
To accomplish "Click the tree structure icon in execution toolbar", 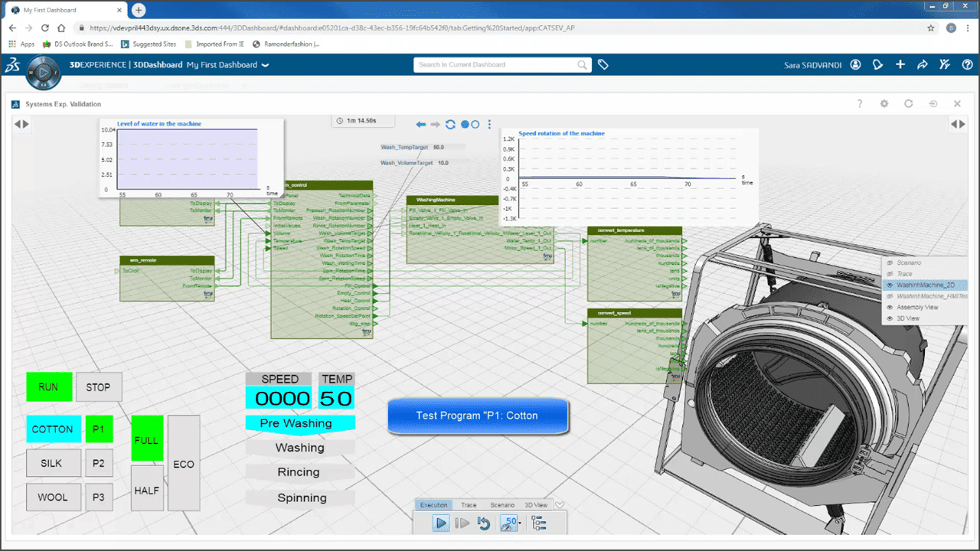I will point(538,523).
